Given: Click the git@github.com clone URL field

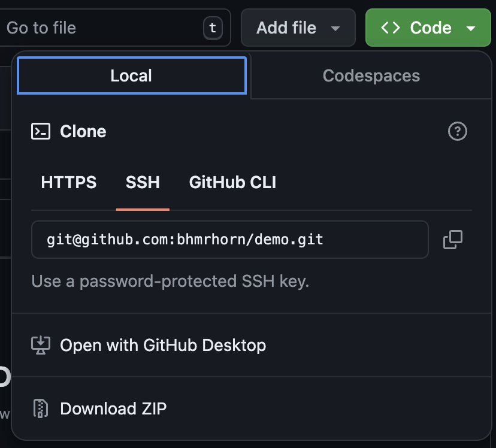Looking at the screenshot, I should 229,240.
